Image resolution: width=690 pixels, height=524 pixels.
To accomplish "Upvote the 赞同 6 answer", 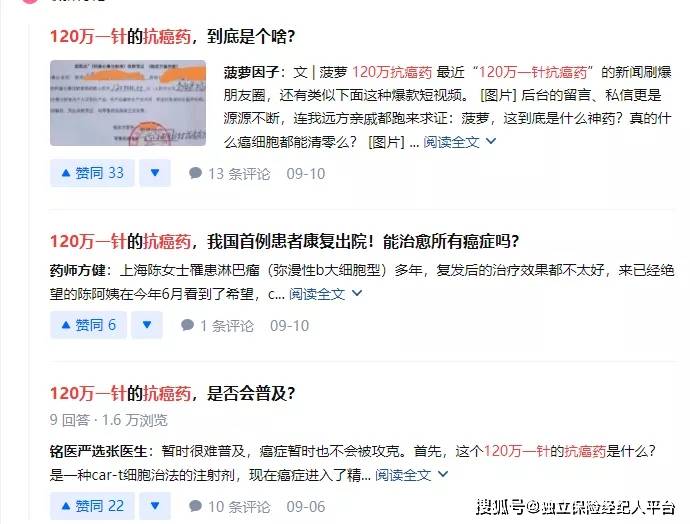I will [x=88, y=325].
